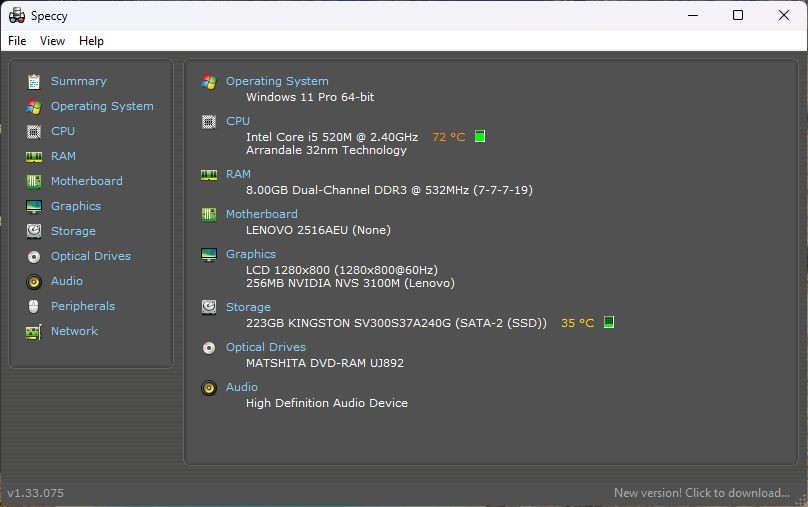Click MATSHITA DVD-RAM UJ892 text

(x=325, y=363)
